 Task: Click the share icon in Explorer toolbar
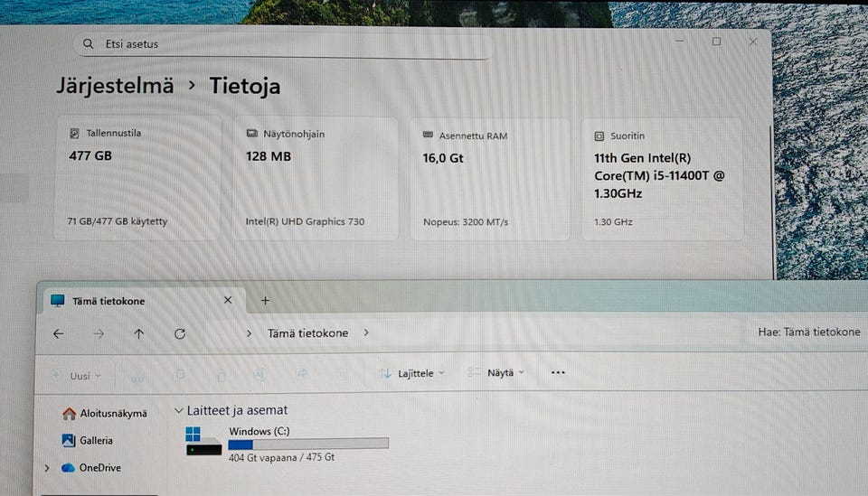click(x=301, y=374)
